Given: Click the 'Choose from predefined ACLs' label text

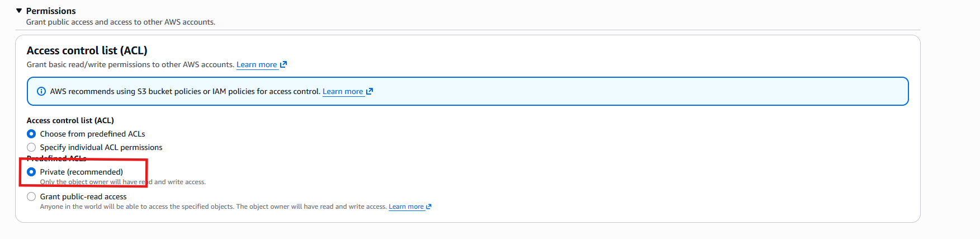Looking at the screenshot, I should tap(92, 134).
